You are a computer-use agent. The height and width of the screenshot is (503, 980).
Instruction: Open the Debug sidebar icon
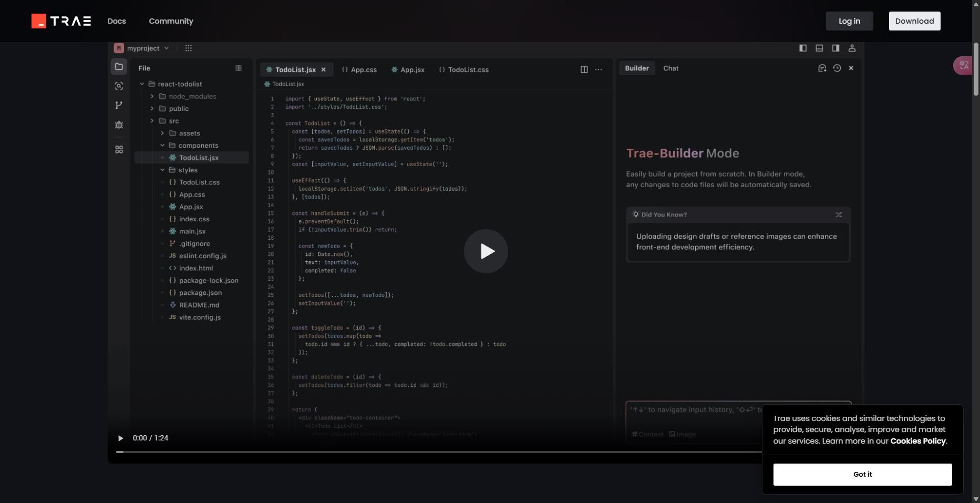pos(119,125)
